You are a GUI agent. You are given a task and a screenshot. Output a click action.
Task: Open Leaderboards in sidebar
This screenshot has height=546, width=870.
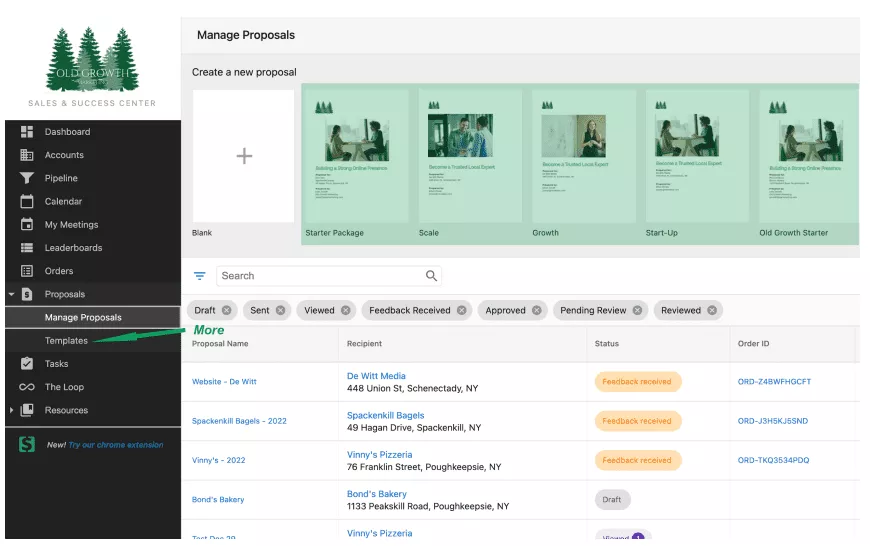[73, 248]
